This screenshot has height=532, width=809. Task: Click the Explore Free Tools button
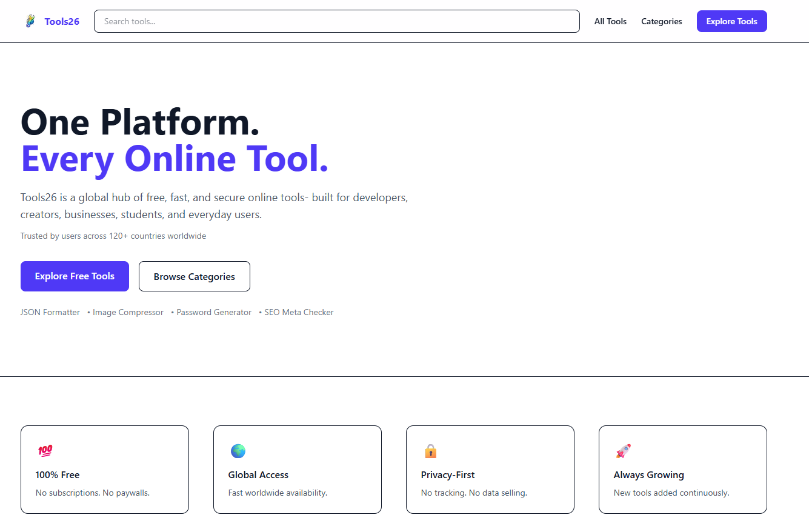tap(75, 276)
